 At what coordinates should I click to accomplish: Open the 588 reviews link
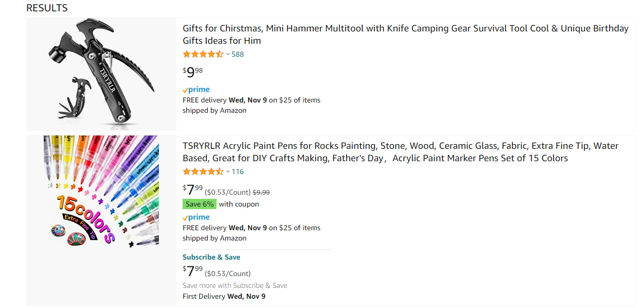click(x=238, y=54)
